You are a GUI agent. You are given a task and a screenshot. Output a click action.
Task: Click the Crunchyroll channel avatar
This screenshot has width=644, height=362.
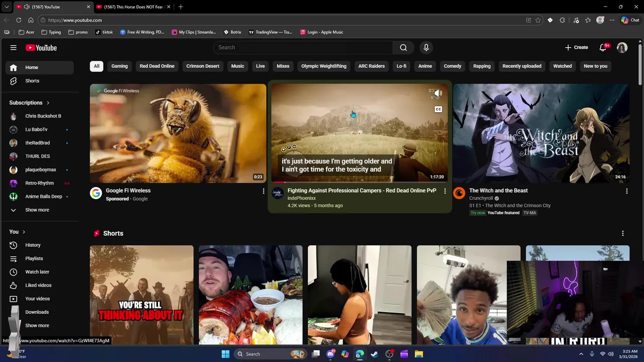pyautogui.click(x=459, y=193)
